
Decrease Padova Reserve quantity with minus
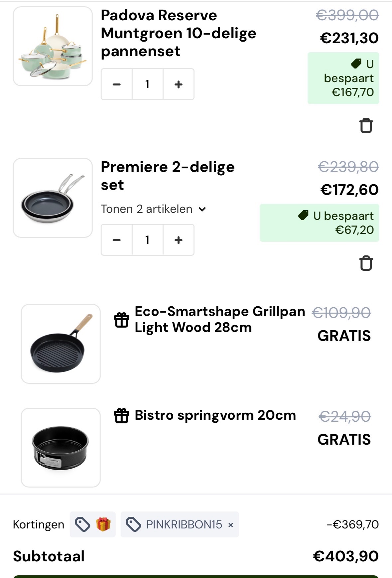tap(117, 84)
